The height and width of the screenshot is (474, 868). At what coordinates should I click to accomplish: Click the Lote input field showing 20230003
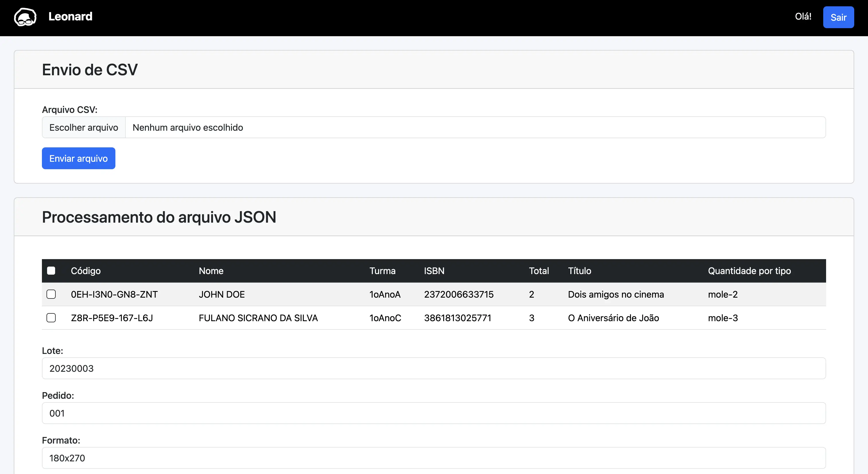(434, 369)
